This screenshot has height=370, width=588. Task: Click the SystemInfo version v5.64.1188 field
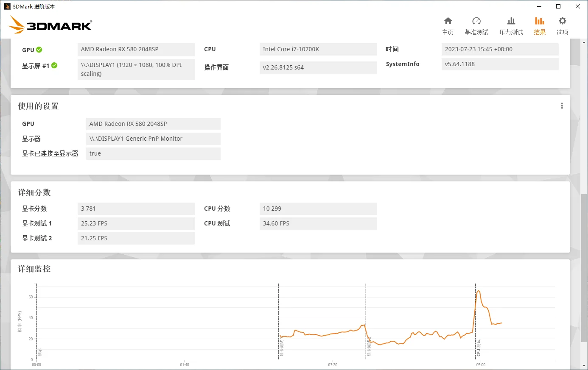click(500, 64)
